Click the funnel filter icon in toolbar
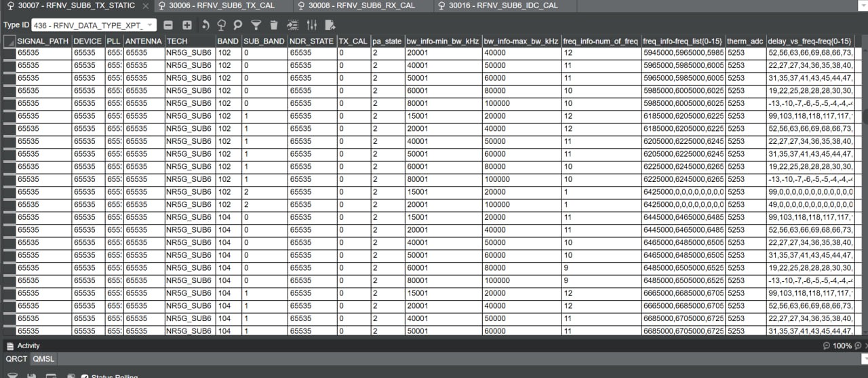 tap(256, 25)
